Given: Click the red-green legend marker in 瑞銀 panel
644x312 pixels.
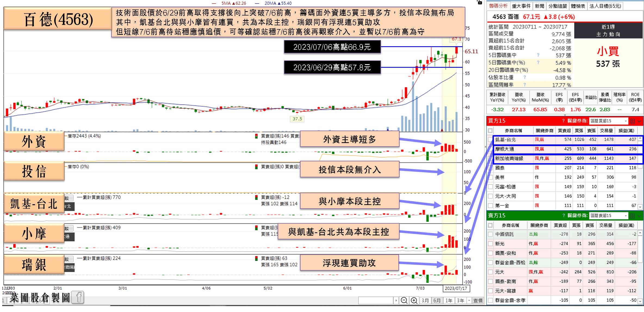Looking at the screenshot, I should (256, 258).
